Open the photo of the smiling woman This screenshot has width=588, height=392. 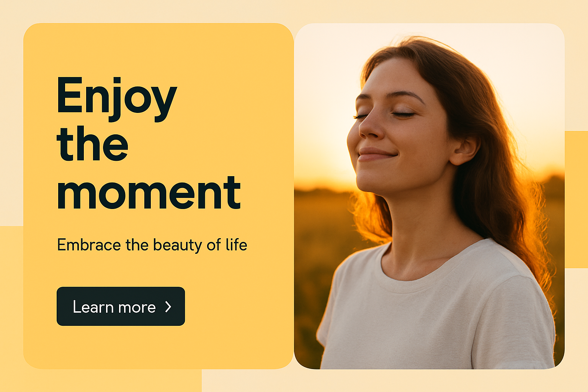(x=429, y=196)
